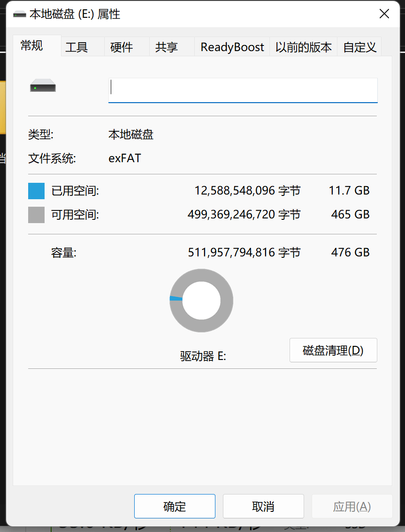The height and width of the screenshot is (532, 405).
Task: Open the 自定义 tab
Action: tap(359, 46)
